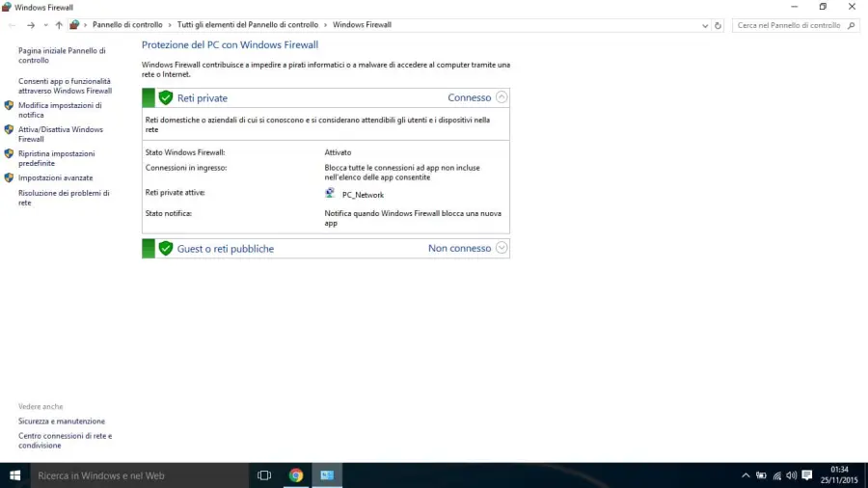The image size is (868, 488).
Task: Click the 'Attivato' firewall state value
Action: point(338,152)
